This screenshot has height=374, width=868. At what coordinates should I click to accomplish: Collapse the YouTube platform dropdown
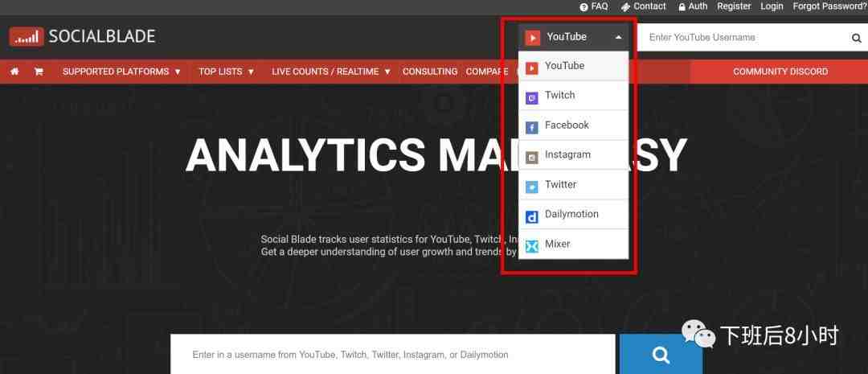coord(574,37)
